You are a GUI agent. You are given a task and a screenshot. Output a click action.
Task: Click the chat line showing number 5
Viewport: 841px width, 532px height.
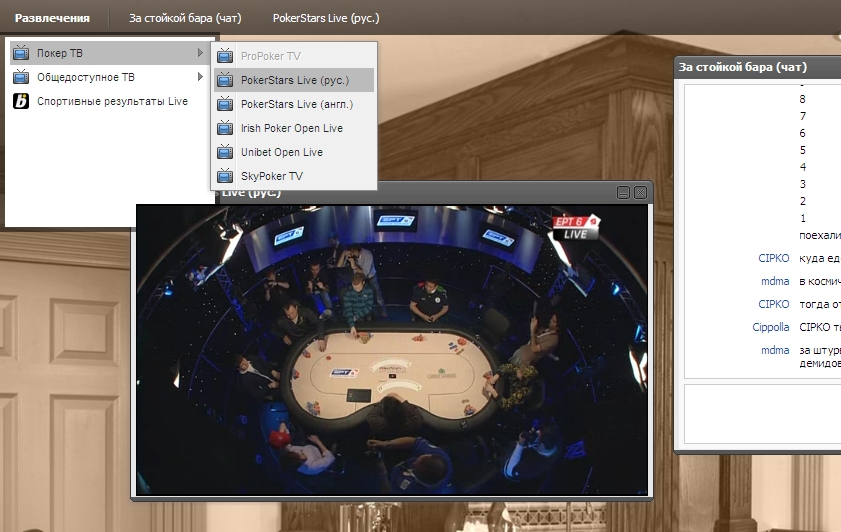[802, 150]
